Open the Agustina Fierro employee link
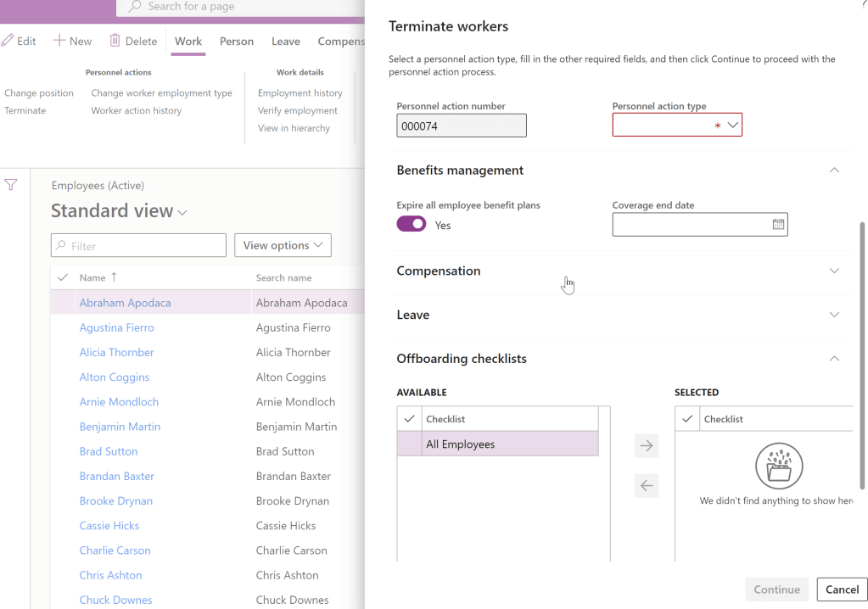The width and height of the screenshot is (868, 609). click(x=116, y=327)
